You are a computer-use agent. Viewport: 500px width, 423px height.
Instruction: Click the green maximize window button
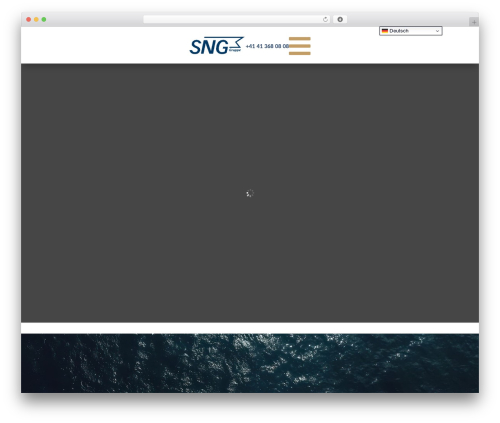click(44, 19)
